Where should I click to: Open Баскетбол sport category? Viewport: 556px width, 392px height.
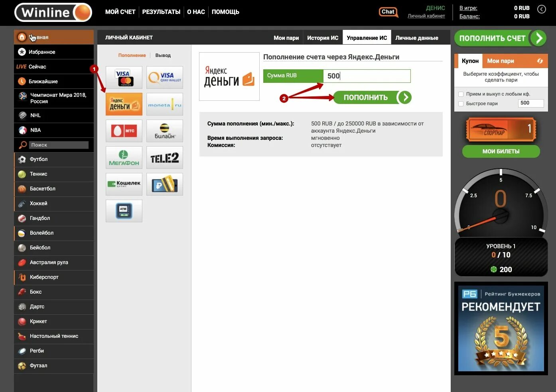tap(54, 188)
